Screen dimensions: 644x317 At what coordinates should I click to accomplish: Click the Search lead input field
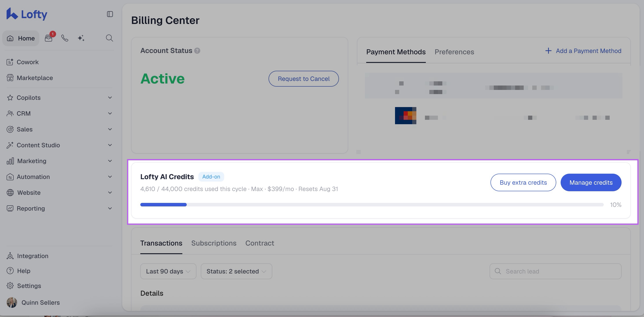pos(555,271)
